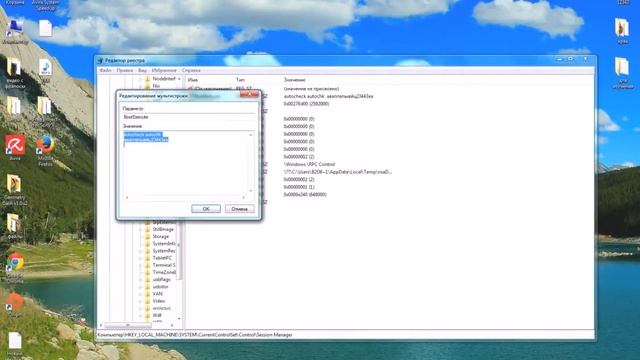The height and width of the screenshot is (360, 640).
Task: Open the blank document icon beside Computer shortcut
Action: coord(45,29)
